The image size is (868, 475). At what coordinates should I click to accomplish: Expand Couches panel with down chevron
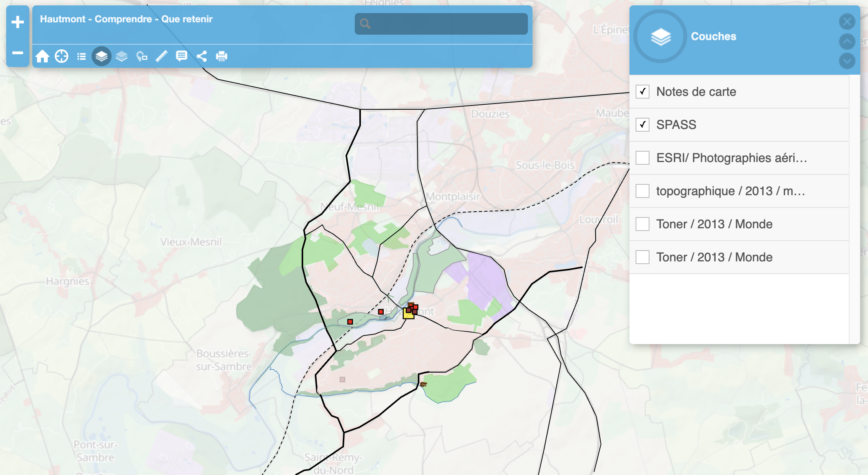click(847, 61)
